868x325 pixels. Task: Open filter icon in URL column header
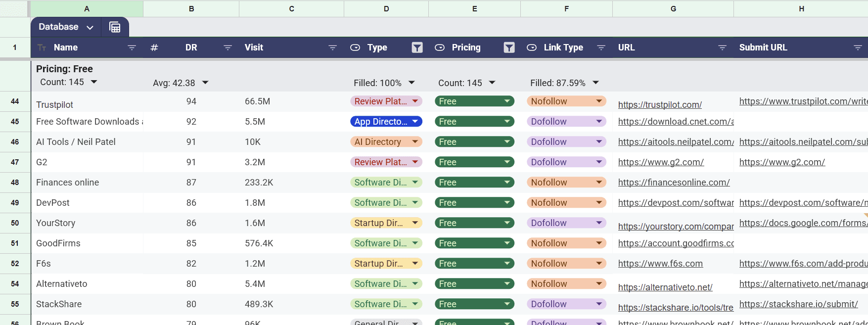(x=722, y=47)
